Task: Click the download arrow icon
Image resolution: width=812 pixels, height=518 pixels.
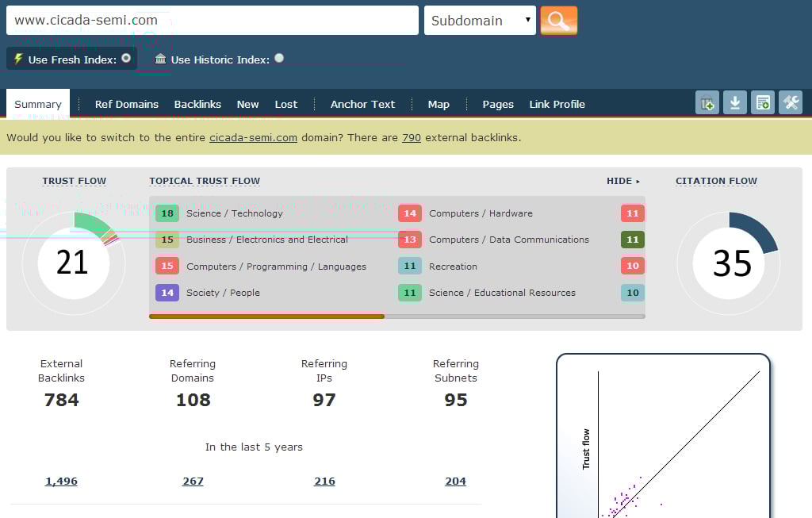Action: (735, 102)
